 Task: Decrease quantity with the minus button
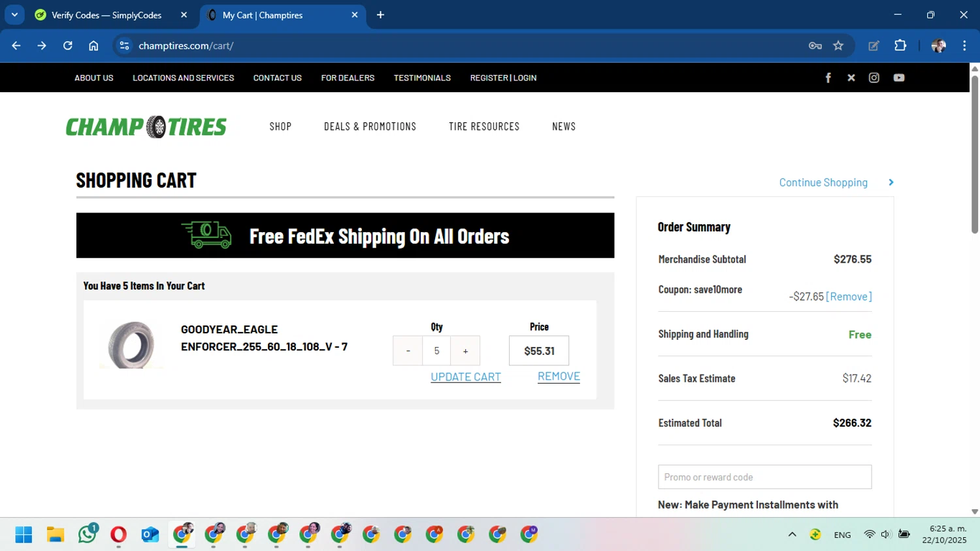[408, 351]
